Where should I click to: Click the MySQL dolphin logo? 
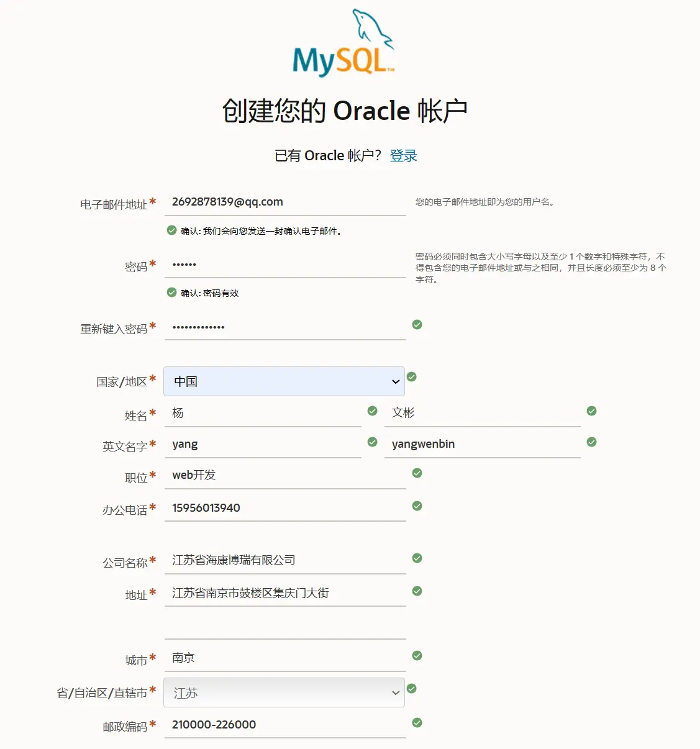coord(343,43)
